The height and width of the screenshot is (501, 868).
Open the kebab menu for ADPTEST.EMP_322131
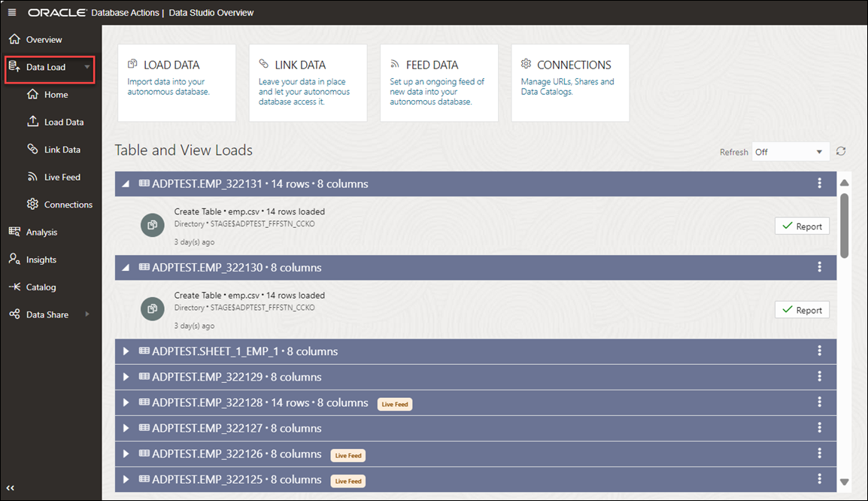pos(819,184)
